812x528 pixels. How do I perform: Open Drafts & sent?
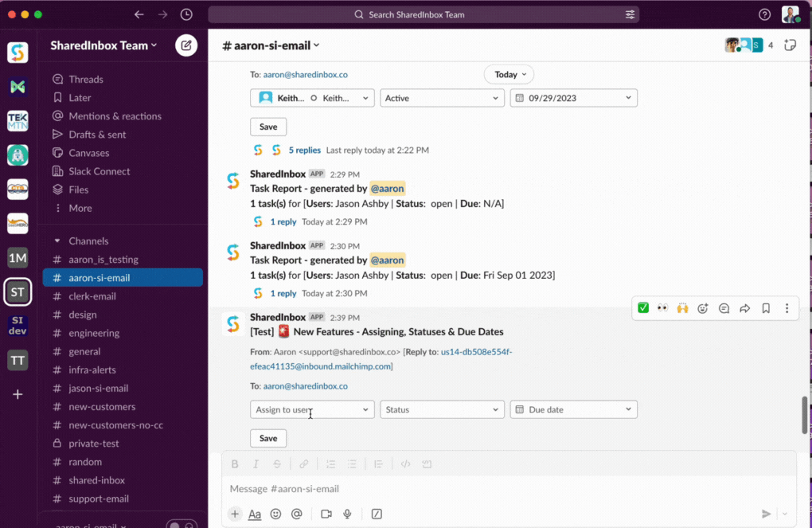[97, 135]
